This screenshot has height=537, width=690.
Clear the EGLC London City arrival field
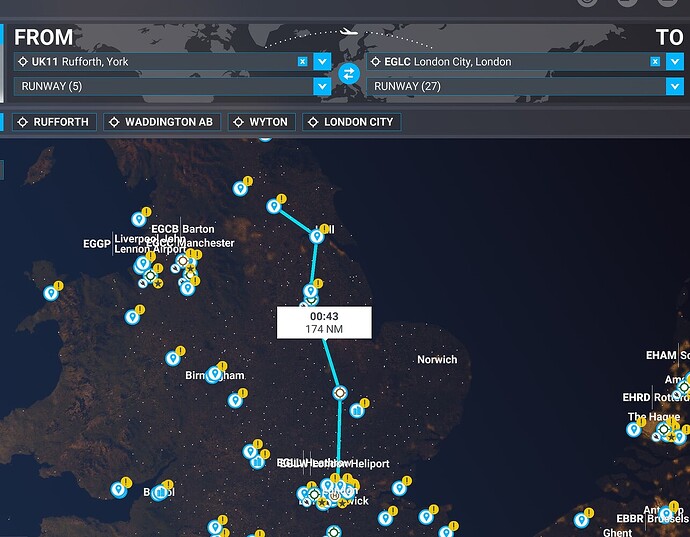pos(655,62)
